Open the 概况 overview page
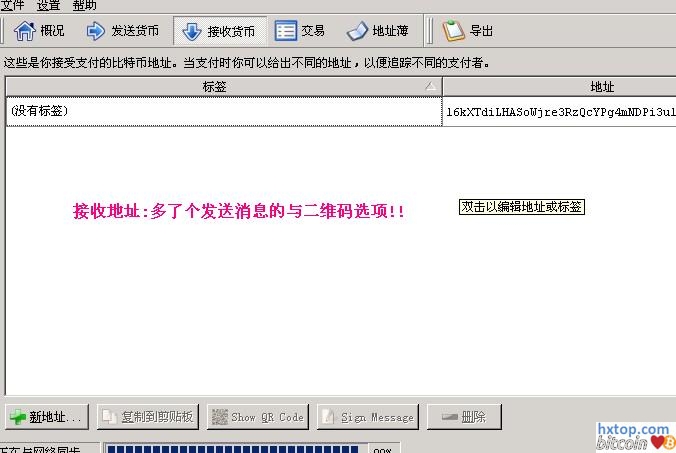Screen dimensions: 676x453 [41, 31]
